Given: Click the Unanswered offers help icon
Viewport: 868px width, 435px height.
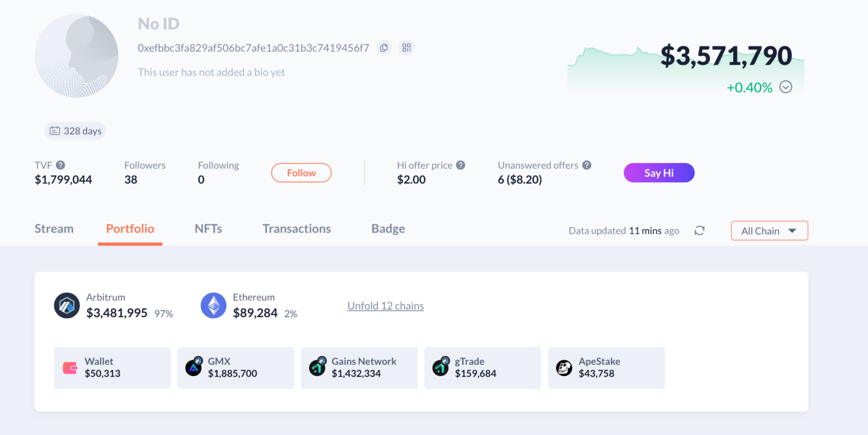Looking at the screenshot, I should tap(587, 165).
